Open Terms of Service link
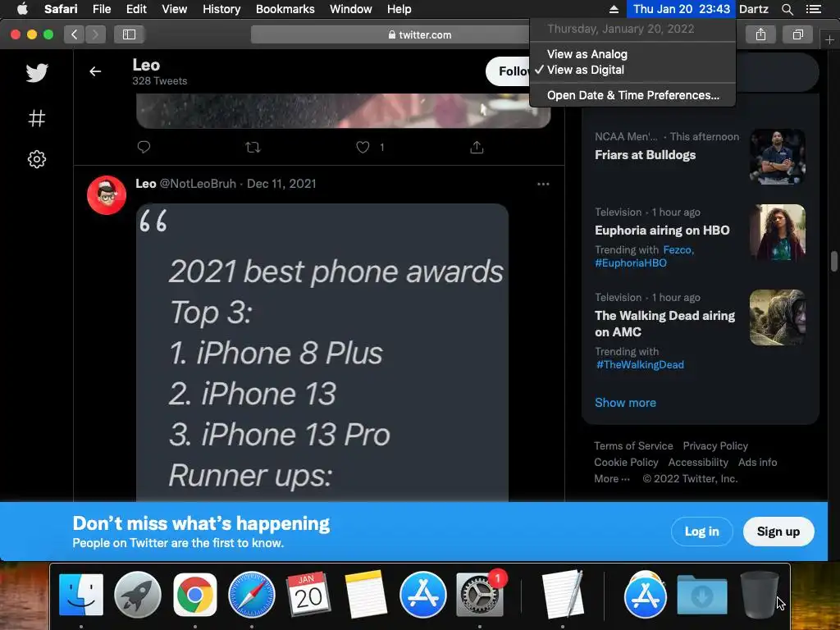The width and height of the screenshot is (840, 630). click(633, 445)
